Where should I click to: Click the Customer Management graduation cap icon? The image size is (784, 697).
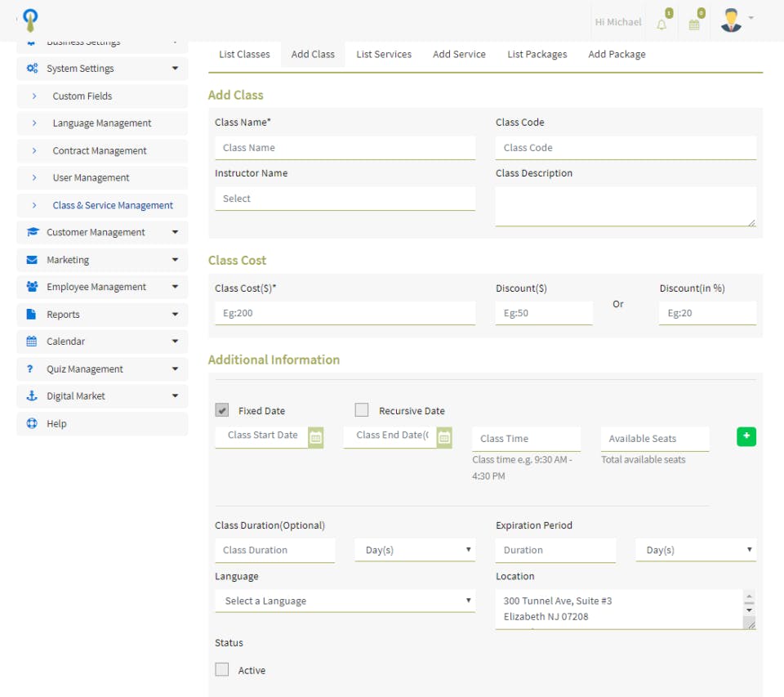coord(33,232)
